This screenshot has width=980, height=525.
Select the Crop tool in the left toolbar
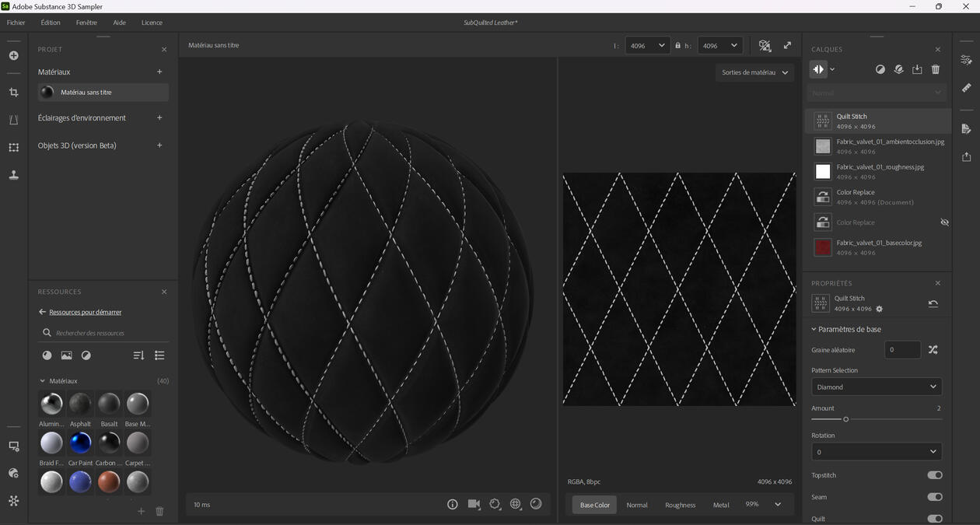(x=13, y=92)
